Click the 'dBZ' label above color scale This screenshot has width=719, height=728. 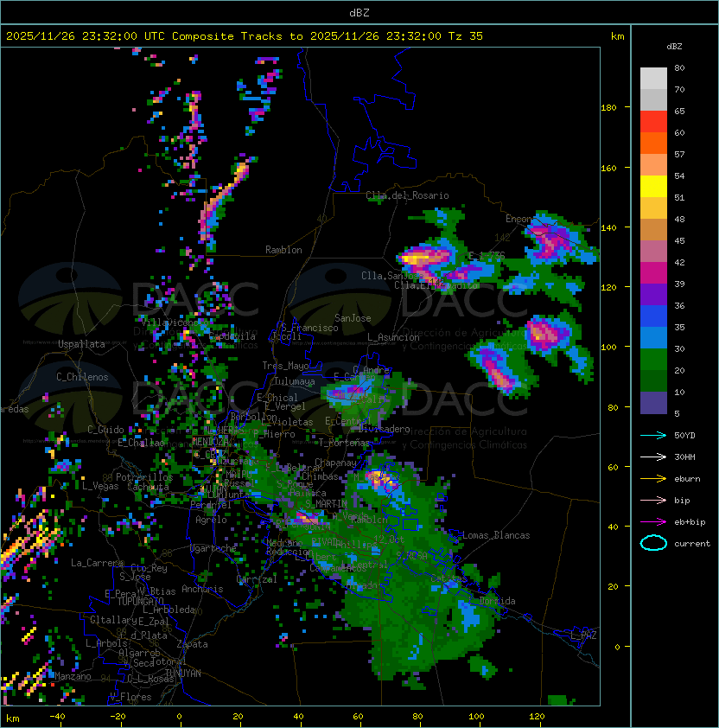pyautogui.click(x=674, y=47)
